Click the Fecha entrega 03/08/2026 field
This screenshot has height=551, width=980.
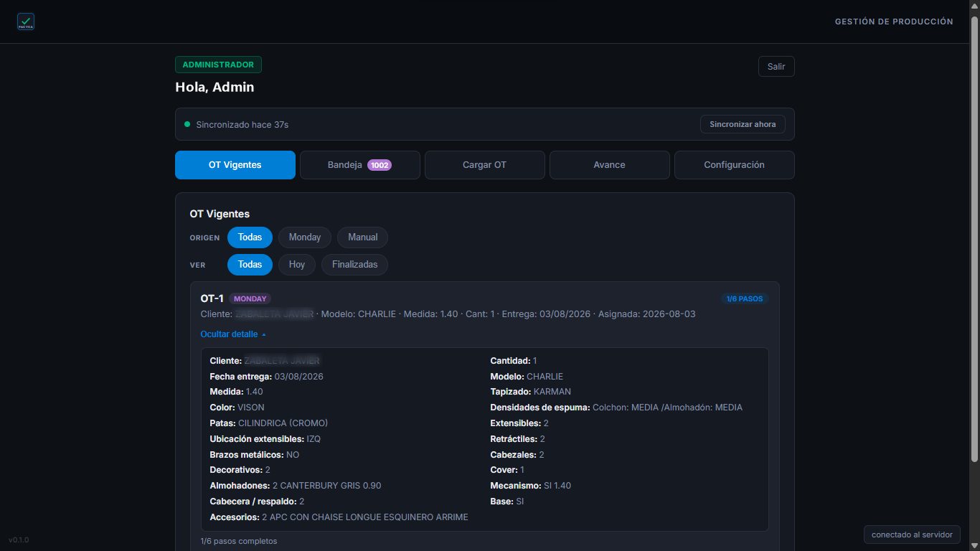pos(266,376)
